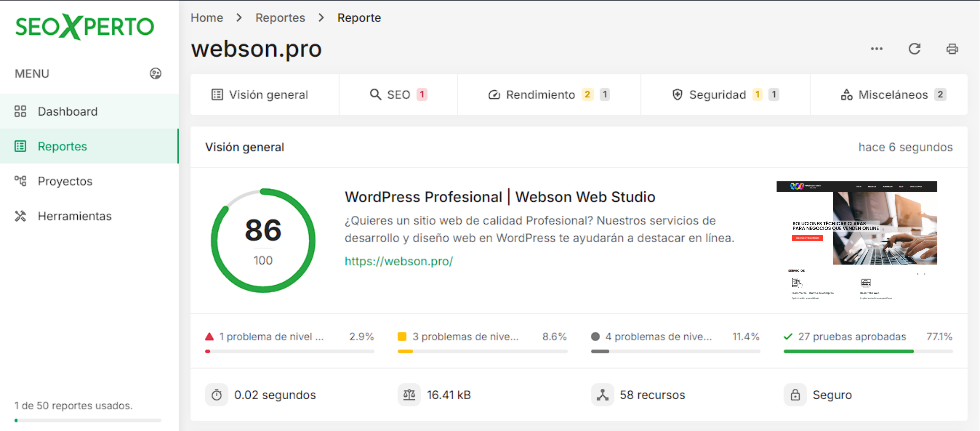Click the gray circle low problems icon

point(595,337)
